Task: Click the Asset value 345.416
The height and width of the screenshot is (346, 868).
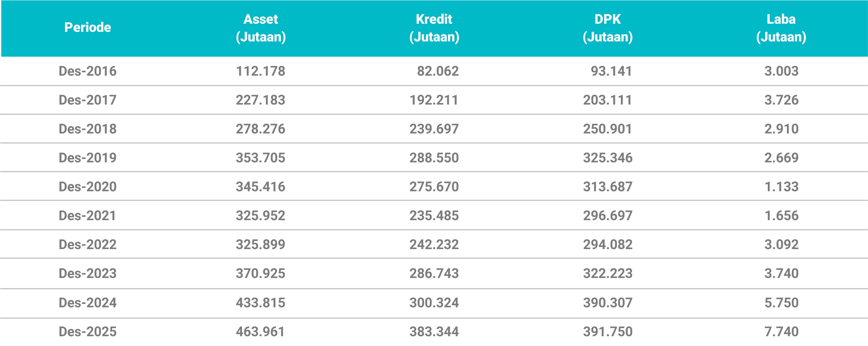Action: (261, 187)
